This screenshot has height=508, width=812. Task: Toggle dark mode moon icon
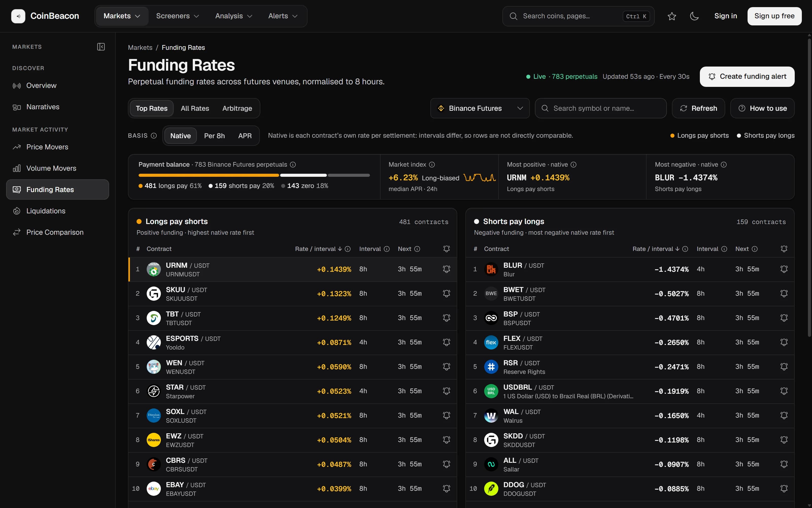(694, 16)
